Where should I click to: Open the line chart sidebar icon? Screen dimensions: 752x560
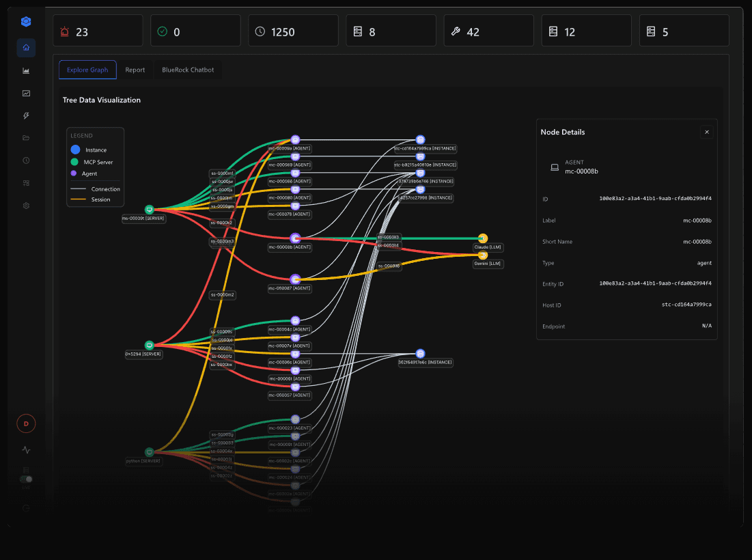click(27, 93)
